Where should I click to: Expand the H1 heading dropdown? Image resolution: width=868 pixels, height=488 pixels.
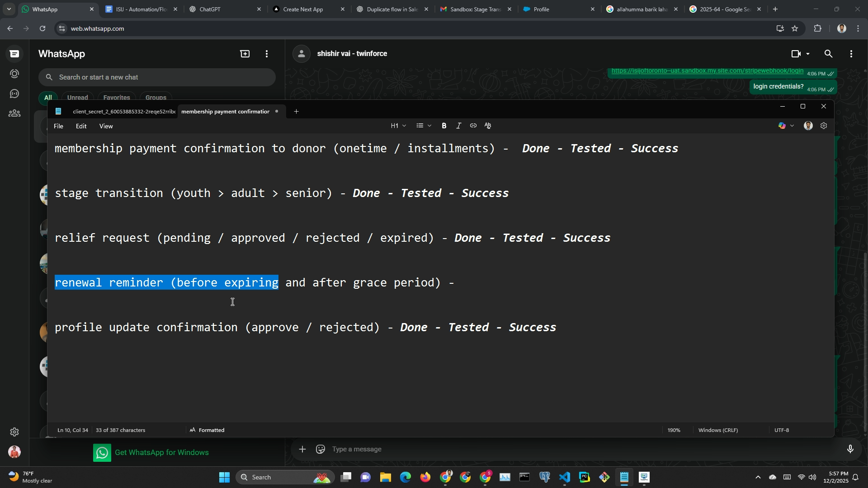pyautogui.click(x=398, y=126)
